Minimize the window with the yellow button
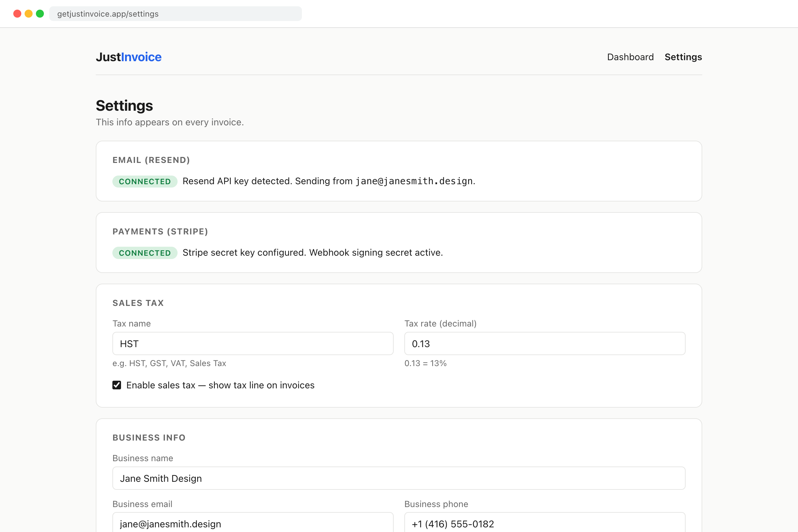798x532 pixels. coord(29,14)
